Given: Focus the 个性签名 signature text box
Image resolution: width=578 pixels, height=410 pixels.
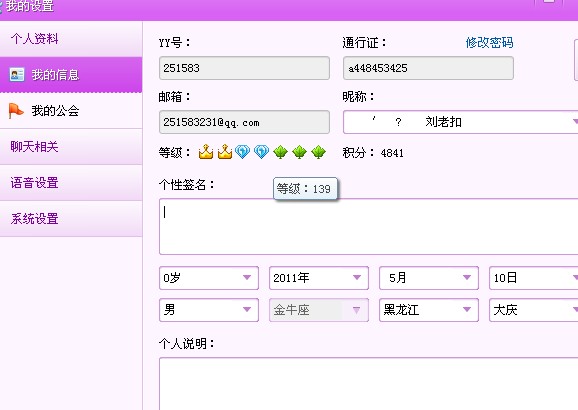Looking at the screenshot, I should coord(369,226).
